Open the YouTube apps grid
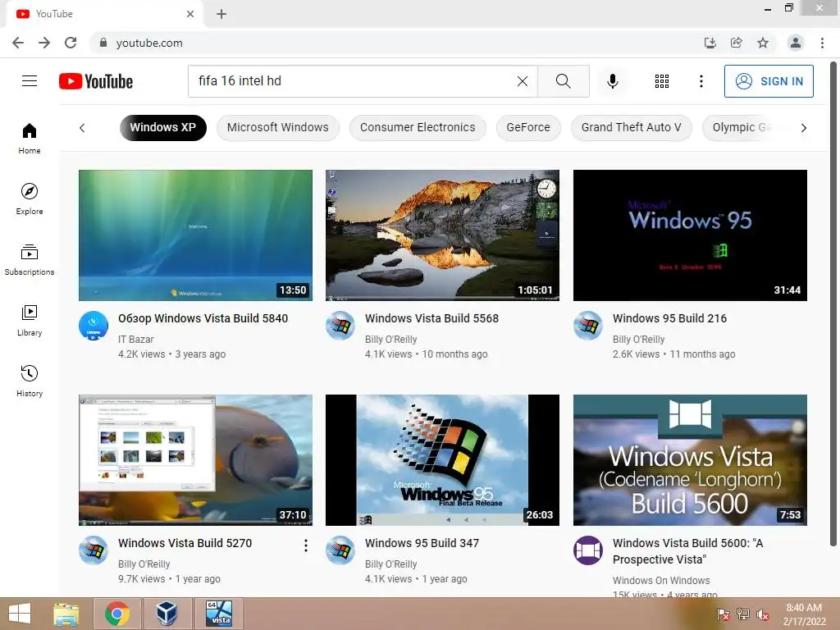 tap(662, 81)
